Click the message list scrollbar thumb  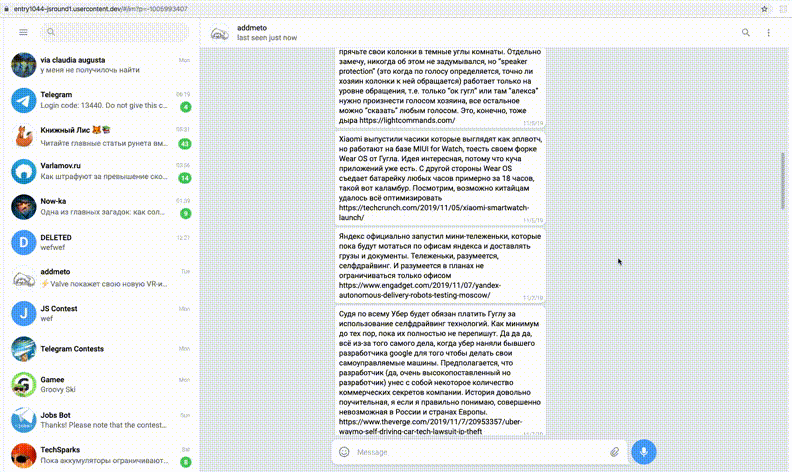(783, 181)
